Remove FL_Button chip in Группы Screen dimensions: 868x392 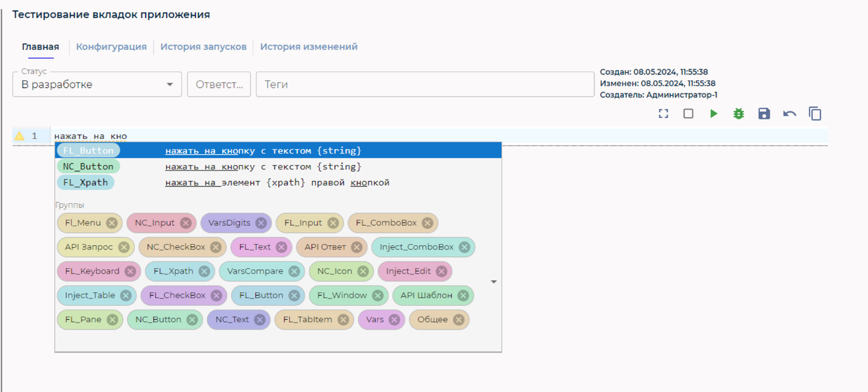click(294, 296)
